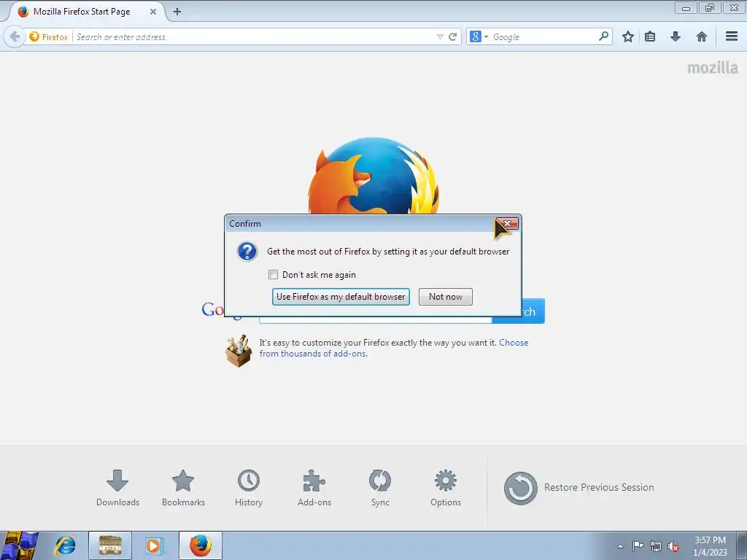Viewport: 747px width, 560px height.
Task: Open the file explorer taskbar icon
Action: pyautogui.click(x=110, y=545)
